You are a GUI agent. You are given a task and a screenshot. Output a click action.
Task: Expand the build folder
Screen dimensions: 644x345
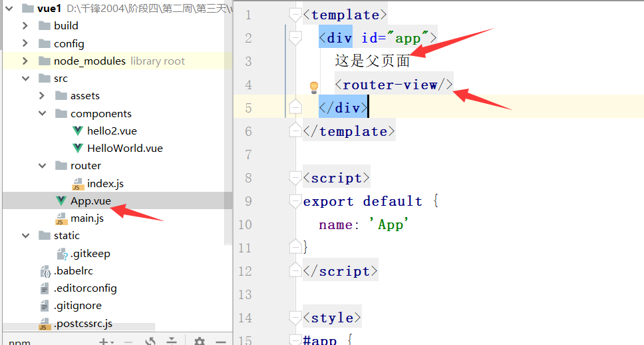point(25,25)
